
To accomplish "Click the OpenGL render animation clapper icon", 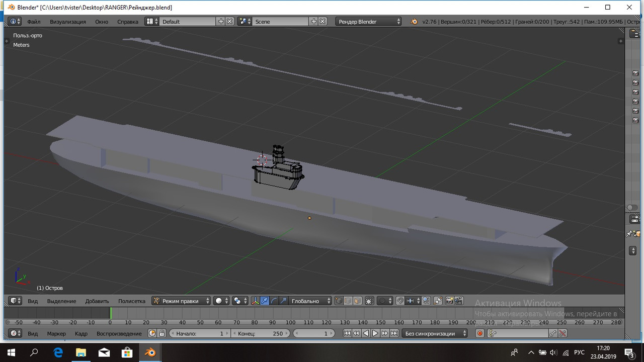I will coord(459,301).
